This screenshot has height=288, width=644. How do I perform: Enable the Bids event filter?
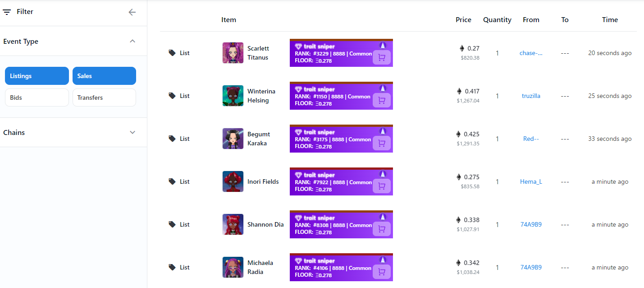[37, 98]
